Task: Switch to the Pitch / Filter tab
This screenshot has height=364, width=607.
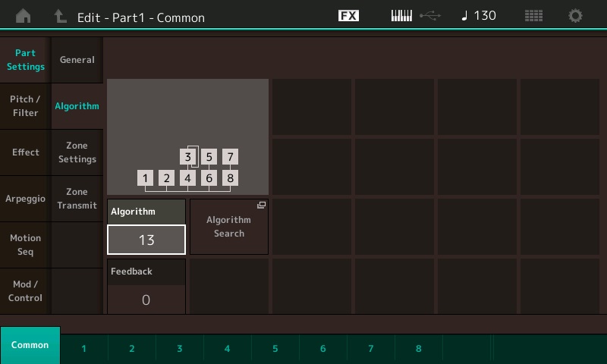Action: point(25,106)
